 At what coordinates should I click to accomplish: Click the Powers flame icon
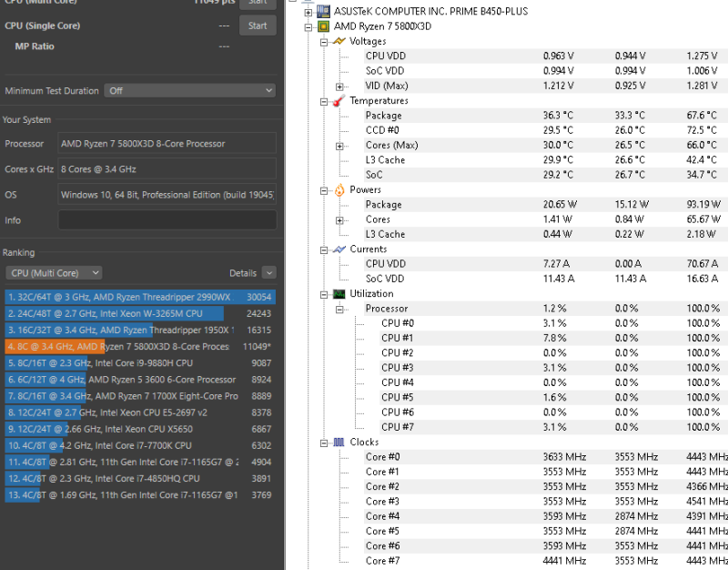point(339,190)
